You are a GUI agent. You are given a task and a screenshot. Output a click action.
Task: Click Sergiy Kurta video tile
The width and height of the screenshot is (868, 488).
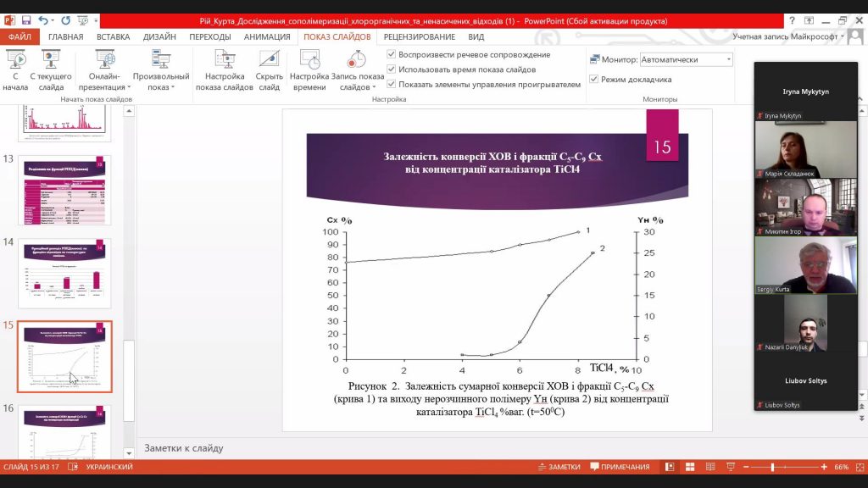tap(805, 265)
